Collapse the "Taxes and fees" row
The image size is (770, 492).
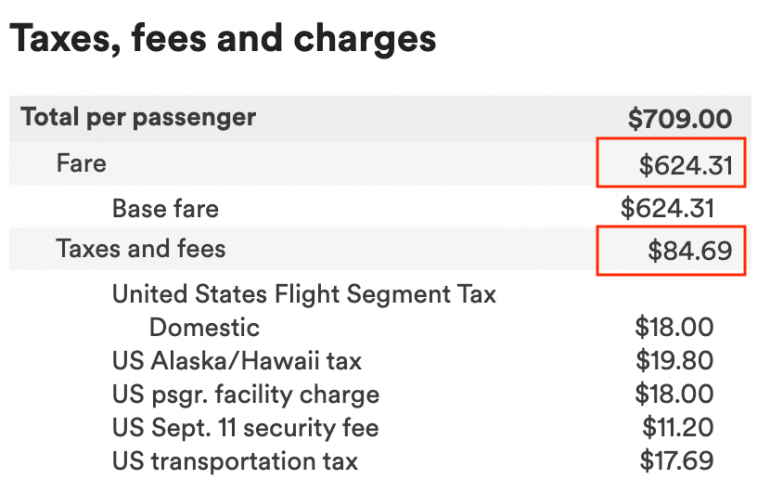141,248
